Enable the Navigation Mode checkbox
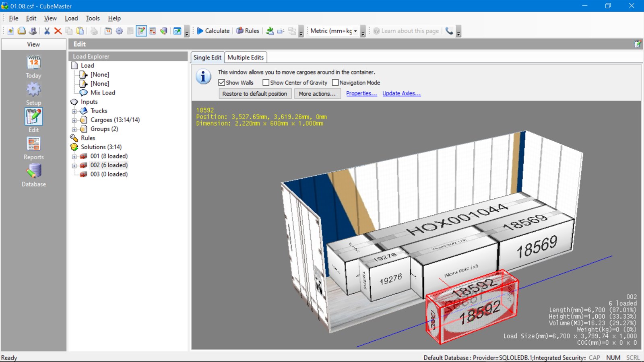Viewport: 644px width, 362px height. click(335, 82)
